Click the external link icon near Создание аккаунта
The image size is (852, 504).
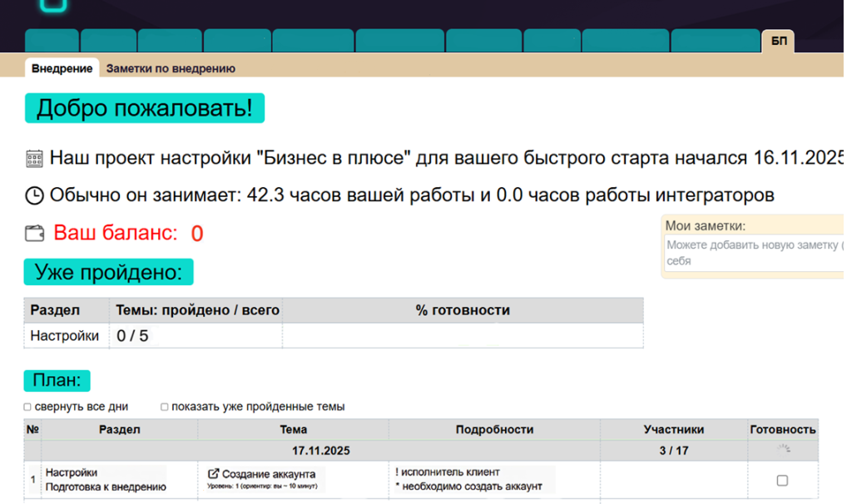[x=213, y=473]
